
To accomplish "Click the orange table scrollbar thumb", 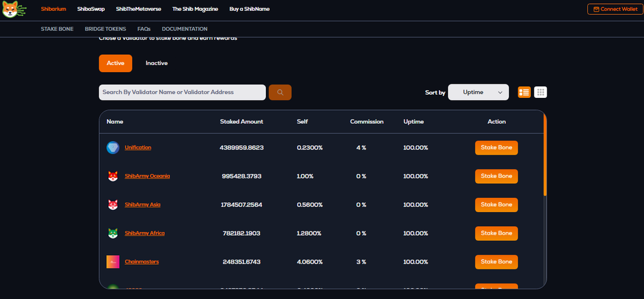I will tap(545, 154).
